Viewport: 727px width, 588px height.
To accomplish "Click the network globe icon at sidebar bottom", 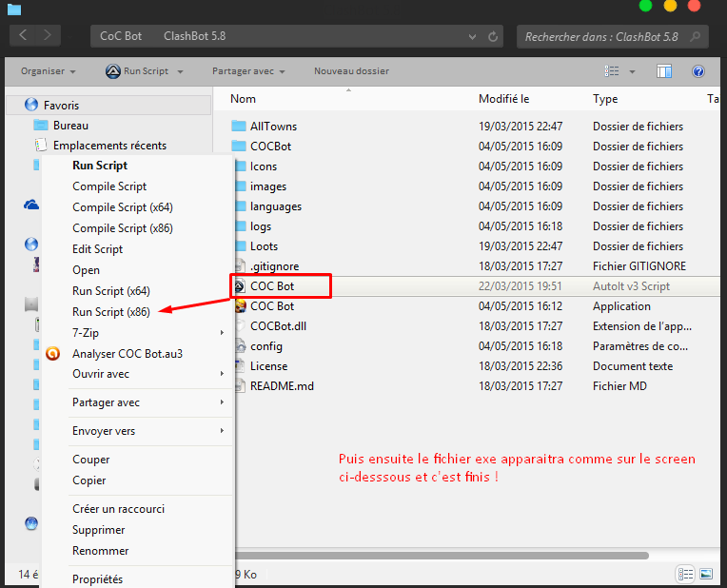I will 31,523.
